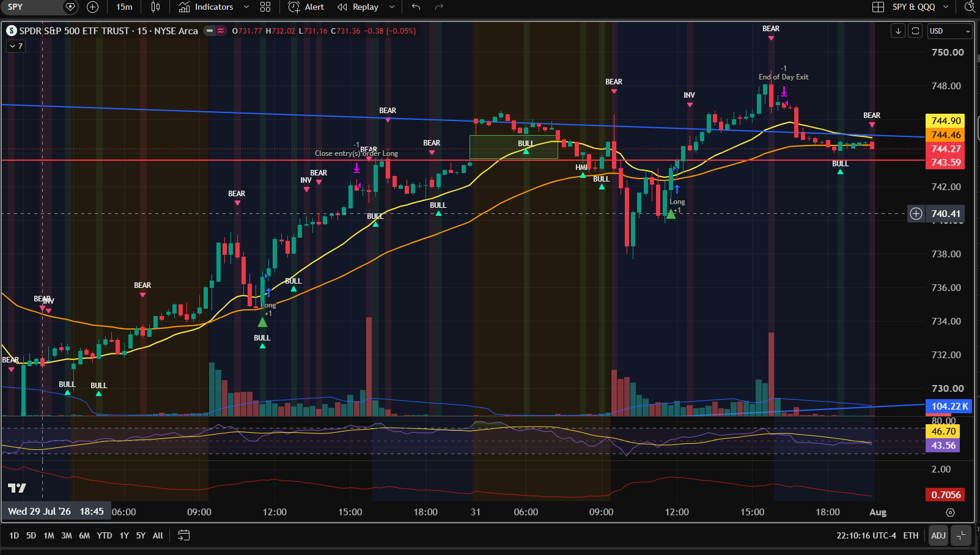Open the Go to date calendar icon

pyautogui.click(x=183, y=535)
